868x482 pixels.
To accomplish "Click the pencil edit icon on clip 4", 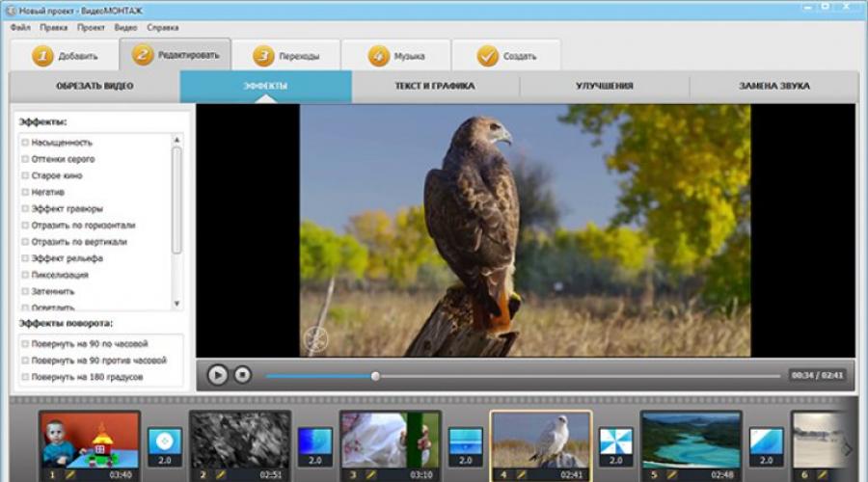I will point(518,474).
